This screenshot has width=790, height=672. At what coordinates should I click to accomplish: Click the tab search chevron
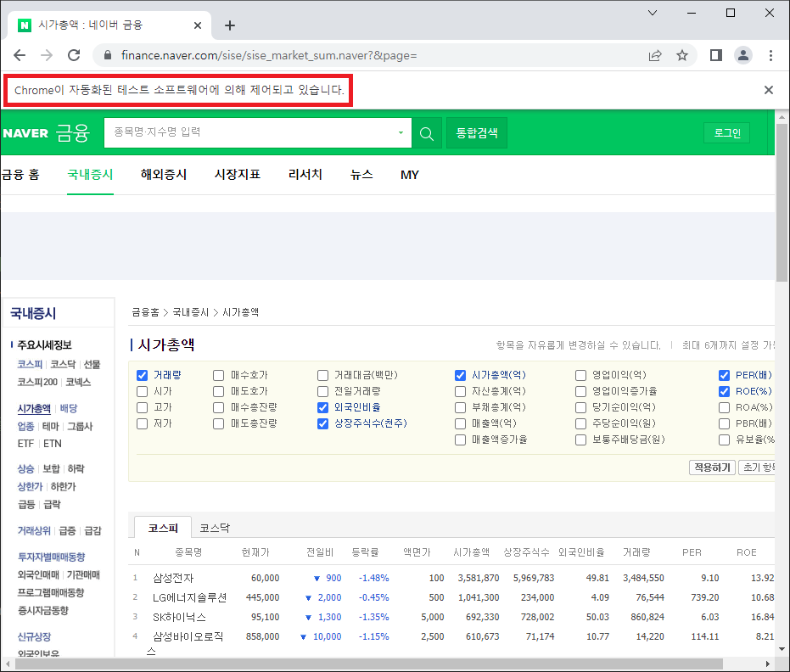tap(653, 13)
